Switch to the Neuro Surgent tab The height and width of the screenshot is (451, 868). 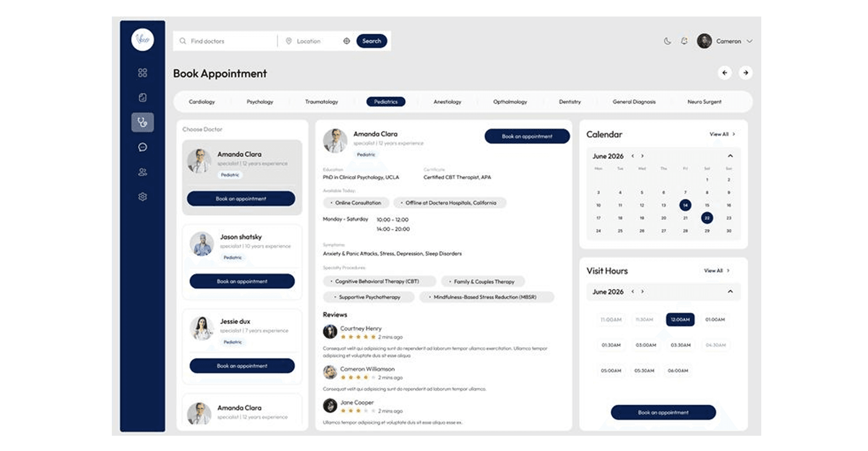[x=704, y=102]
